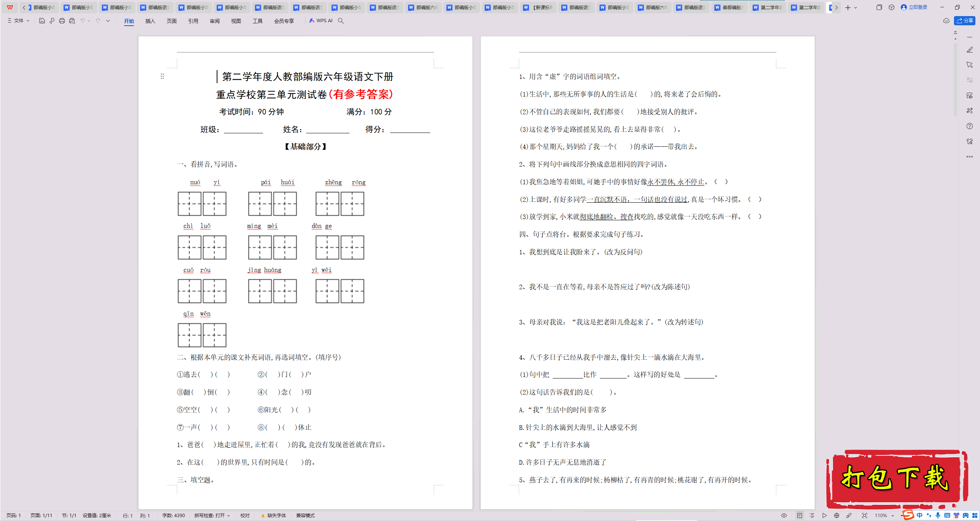Viewport: 980px width, 521px height.
Task: Click the 打包下载 red download banner
Action: pos(897,479)
